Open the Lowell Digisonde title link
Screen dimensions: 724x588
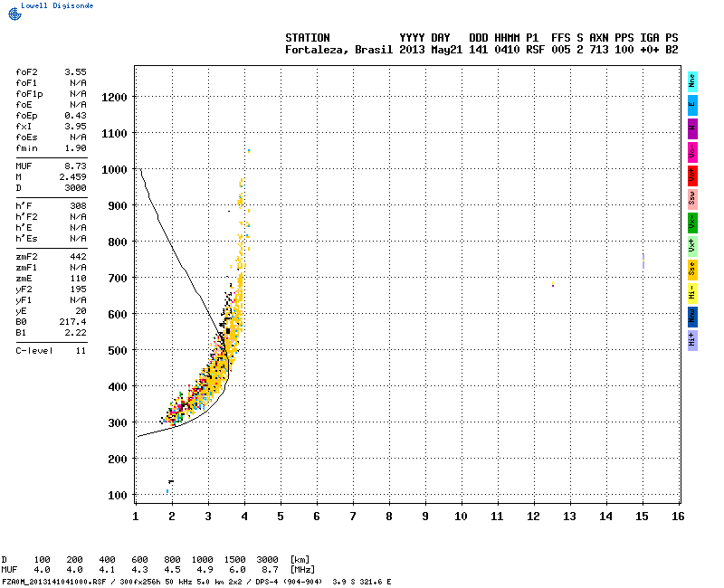57,5
